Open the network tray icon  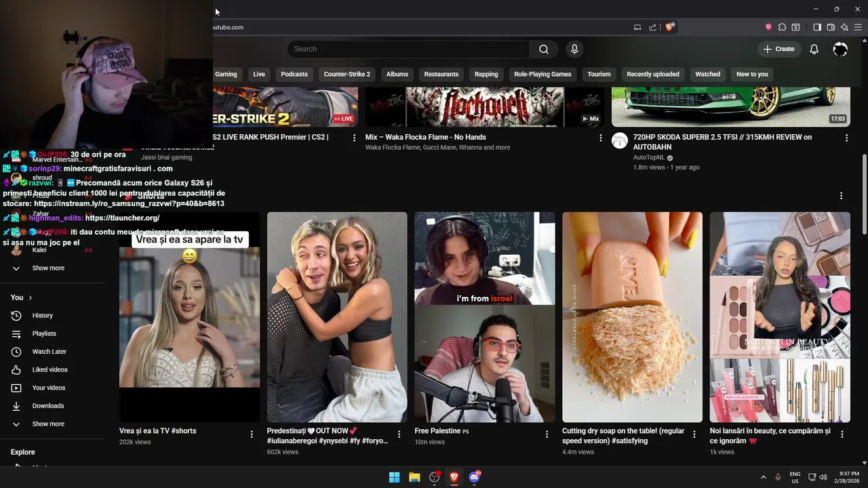(812, 477)
